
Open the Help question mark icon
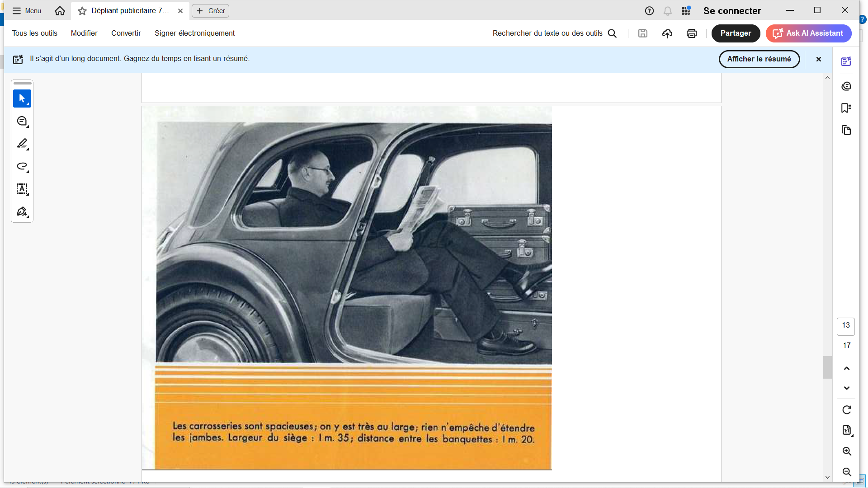[x=649, y=11]
